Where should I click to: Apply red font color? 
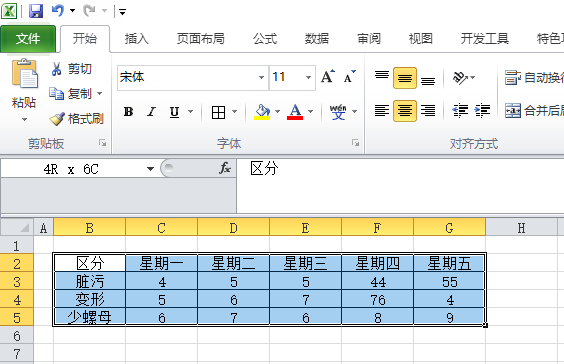coord(295,112)
